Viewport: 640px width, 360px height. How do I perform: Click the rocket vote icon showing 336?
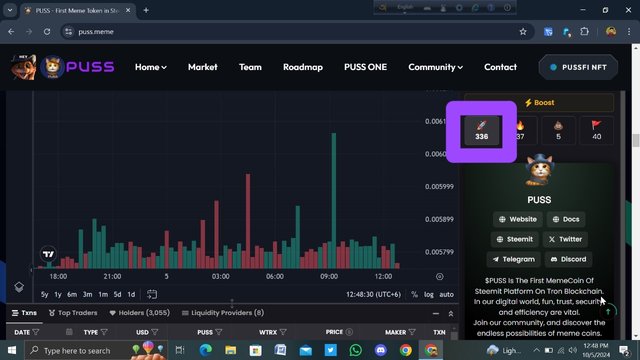coord(481,131)
